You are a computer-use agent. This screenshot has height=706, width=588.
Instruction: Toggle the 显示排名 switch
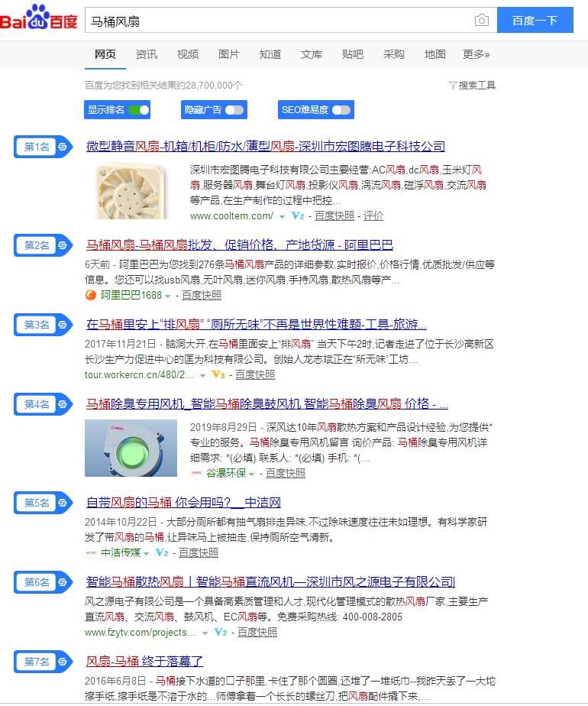coord(138,110)
